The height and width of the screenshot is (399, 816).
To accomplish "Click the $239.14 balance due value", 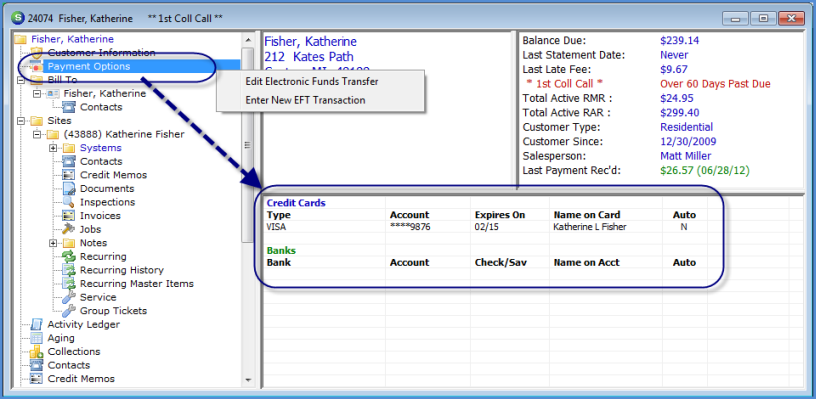I will coord(680,41).
